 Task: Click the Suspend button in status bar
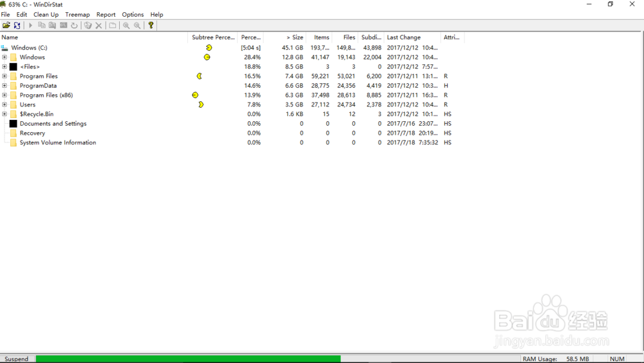click(17, 359)
